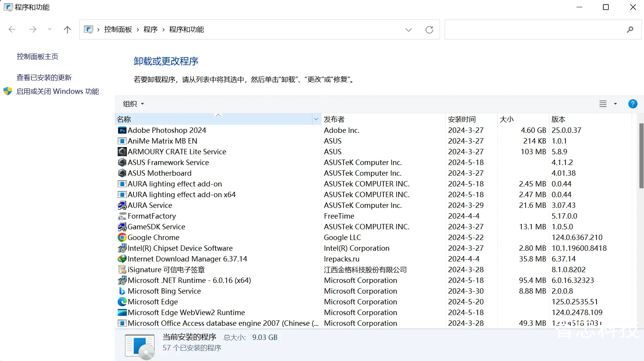This screenshot has height=361, width=644.
Task: Open help with the question mark icon
Action: (633, 104)
